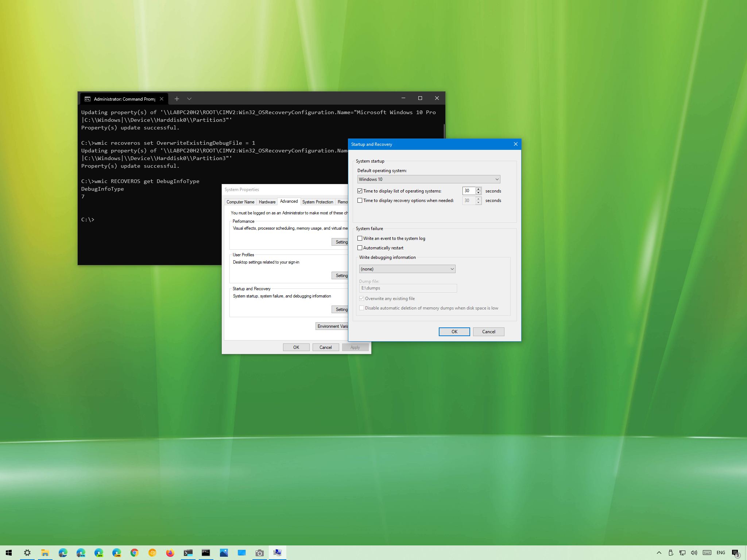The width and height of the screenshot is (747, 560).
Task: Adjust 'Time to display' seconds stepper control
Action: [x=478, y=191]
